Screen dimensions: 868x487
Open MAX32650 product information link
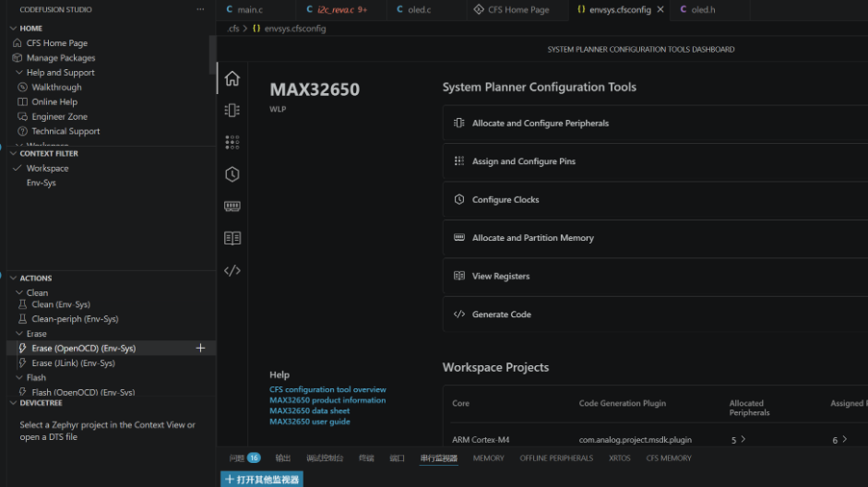[327, 400]
